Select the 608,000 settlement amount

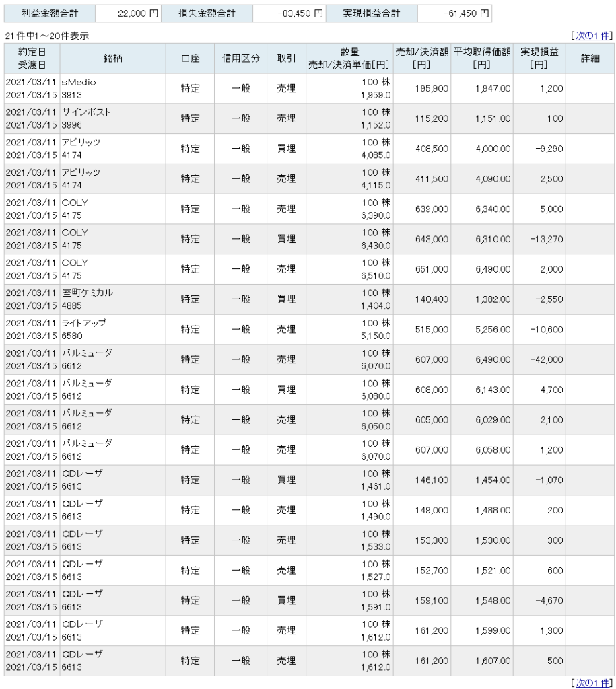click(432, 390)
